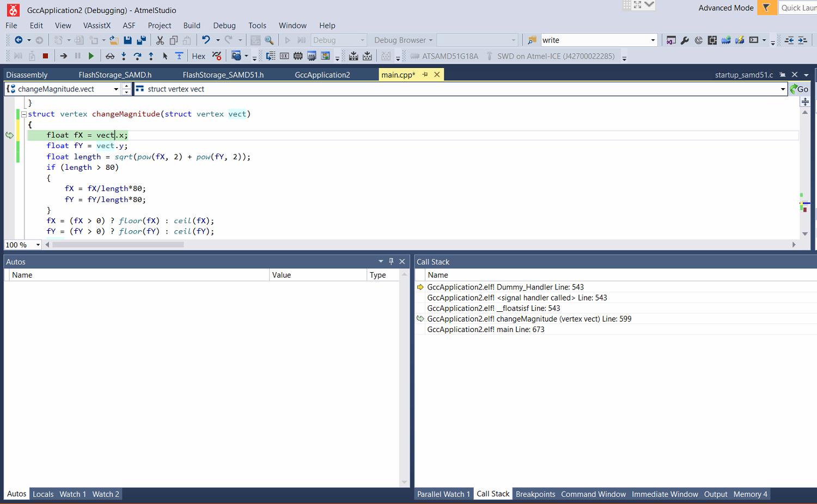The image size is (817, 504).
Task: Open the Breakpoints panel
Action: pos(535,494)
